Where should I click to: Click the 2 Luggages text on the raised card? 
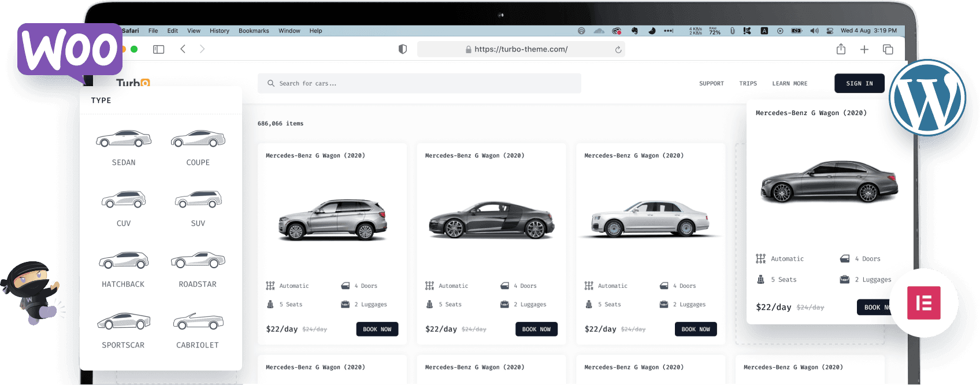coord(873,279)
